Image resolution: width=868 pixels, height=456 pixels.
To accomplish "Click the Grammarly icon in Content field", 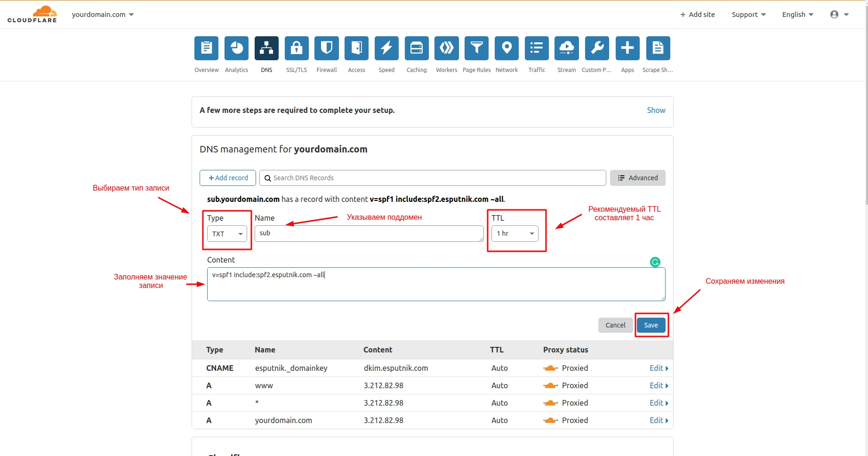I will click(655, 262).
